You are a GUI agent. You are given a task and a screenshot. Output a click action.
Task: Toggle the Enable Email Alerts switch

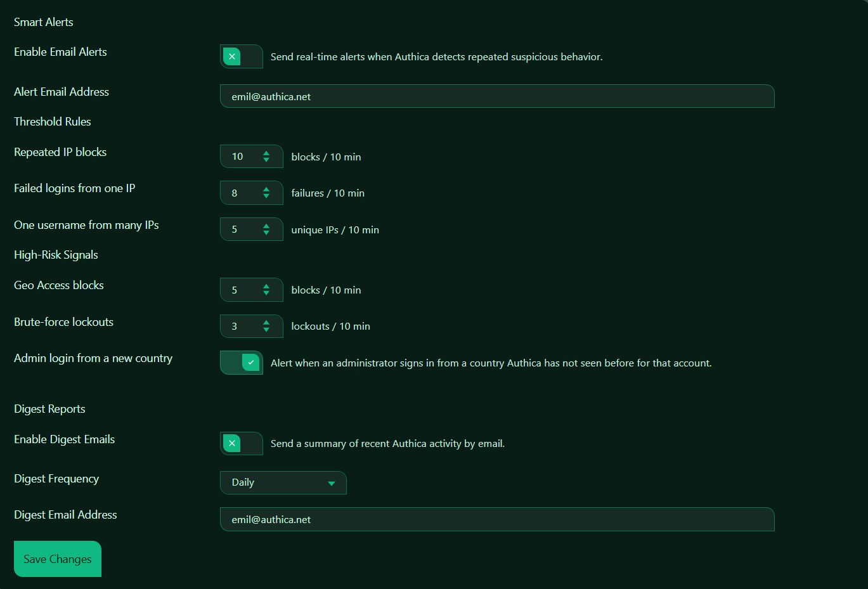(x=241, y=57)
